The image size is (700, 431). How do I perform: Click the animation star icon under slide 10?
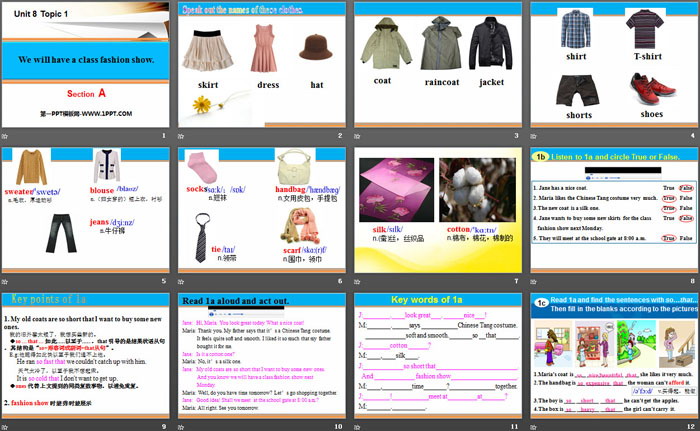coord(181,427)
